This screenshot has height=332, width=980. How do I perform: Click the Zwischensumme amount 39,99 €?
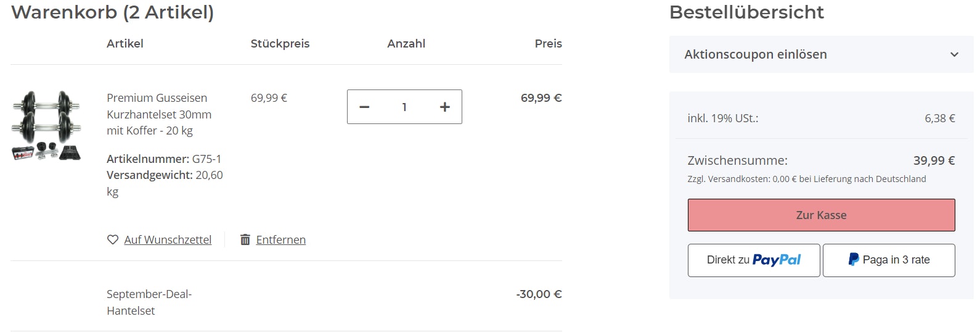coord(934,160)
